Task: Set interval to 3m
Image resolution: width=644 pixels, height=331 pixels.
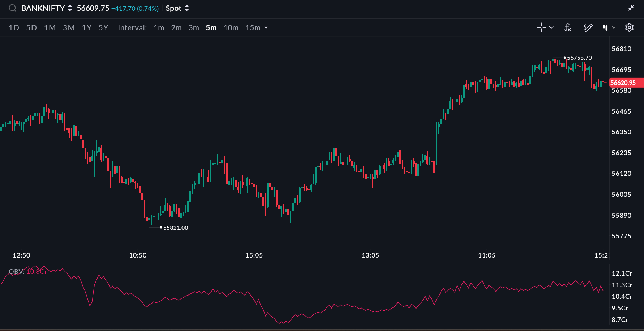Action: [194, 28]
